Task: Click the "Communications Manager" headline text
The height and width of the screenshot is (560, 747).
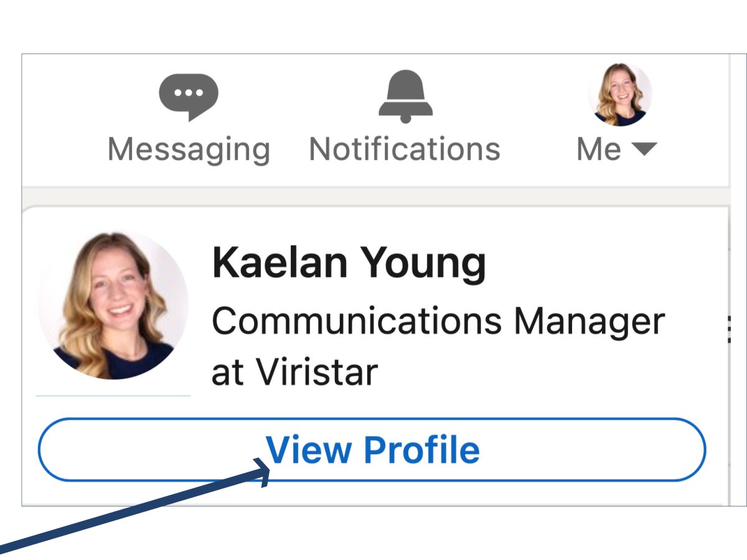Action: (x=438, y=322)
